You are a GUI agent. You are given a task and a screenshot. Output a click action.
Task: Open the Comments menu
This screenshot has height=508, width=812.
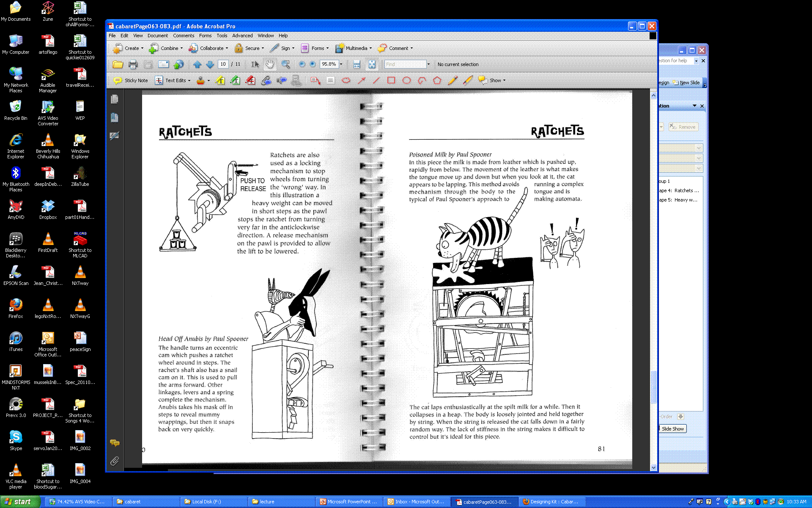184,36
